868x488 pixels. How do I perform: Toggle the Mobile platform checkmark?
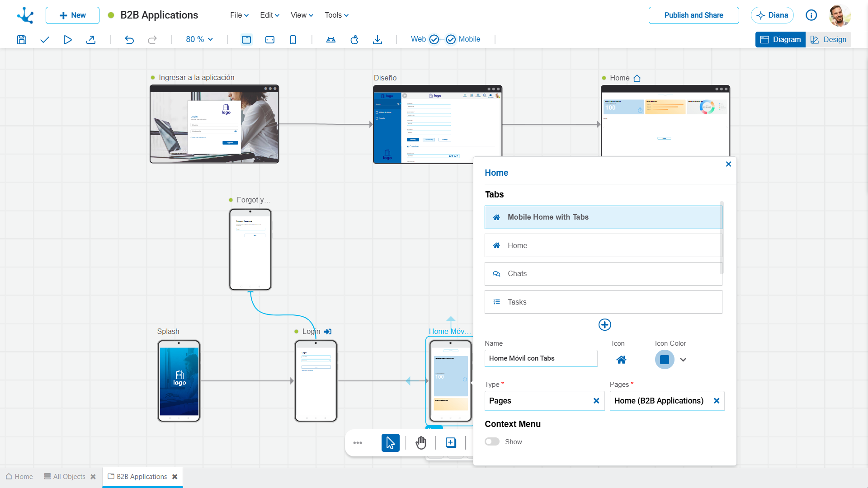451,39
